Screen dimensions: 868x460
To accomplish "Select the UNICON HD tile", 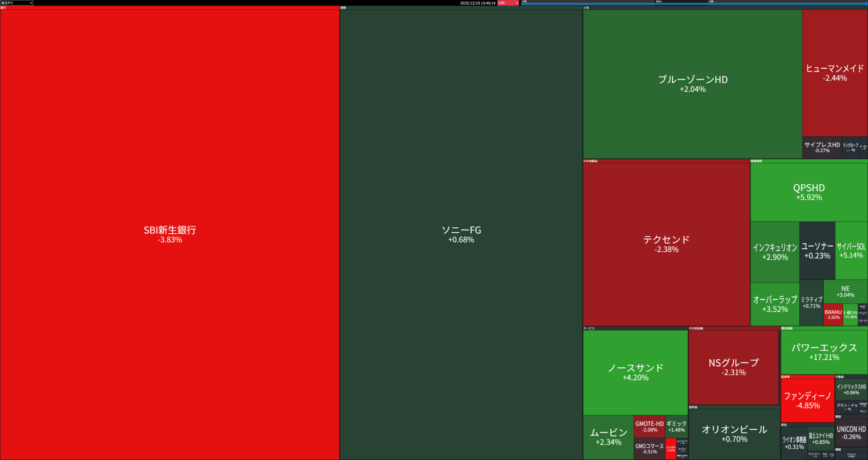I will pos(851,432).
